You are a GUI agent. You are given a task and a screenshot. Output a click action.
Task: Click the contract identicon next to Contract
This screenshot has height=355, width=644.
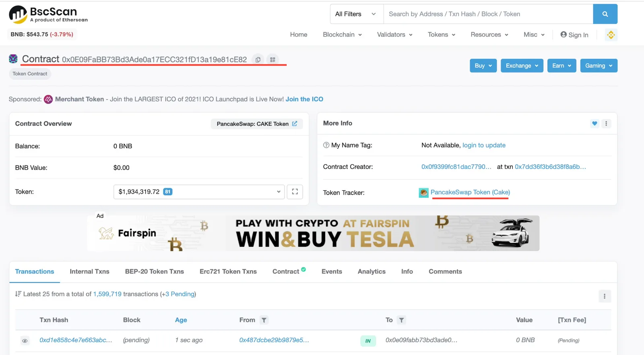[13, 59]
